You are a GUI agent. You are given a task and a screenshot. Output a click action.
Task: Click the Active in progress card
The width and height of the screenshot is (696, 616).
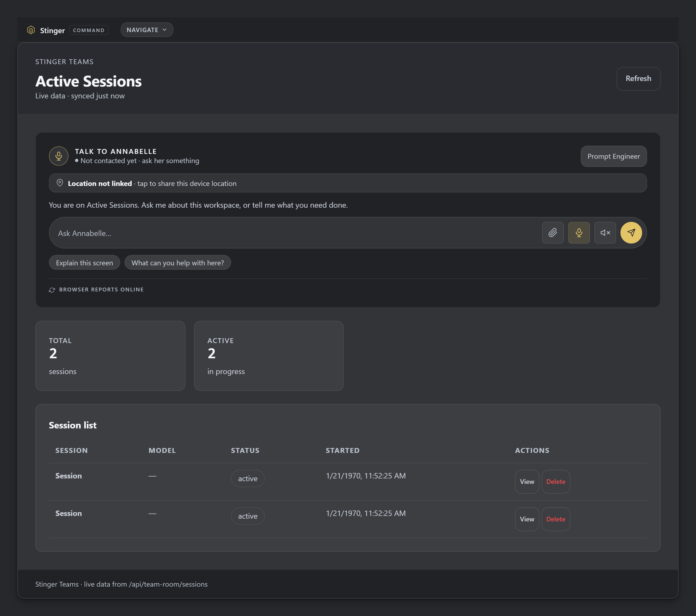click(269, 356)
